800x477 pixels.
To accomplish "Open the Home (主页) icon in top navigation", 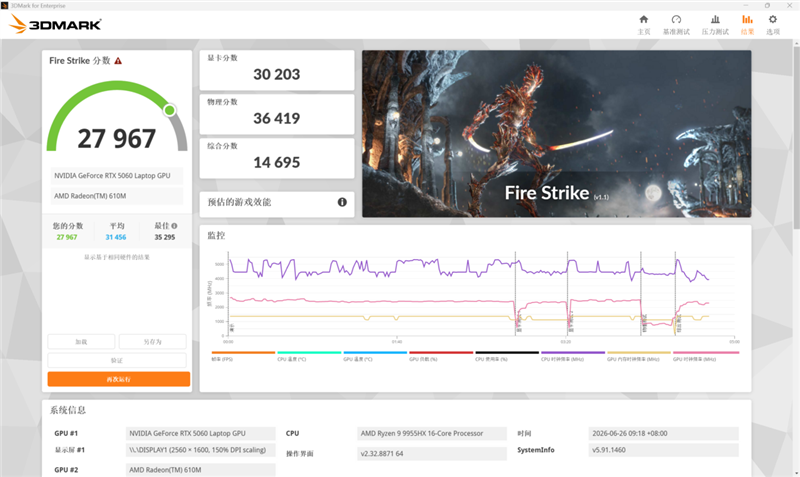I will [643, 19].
